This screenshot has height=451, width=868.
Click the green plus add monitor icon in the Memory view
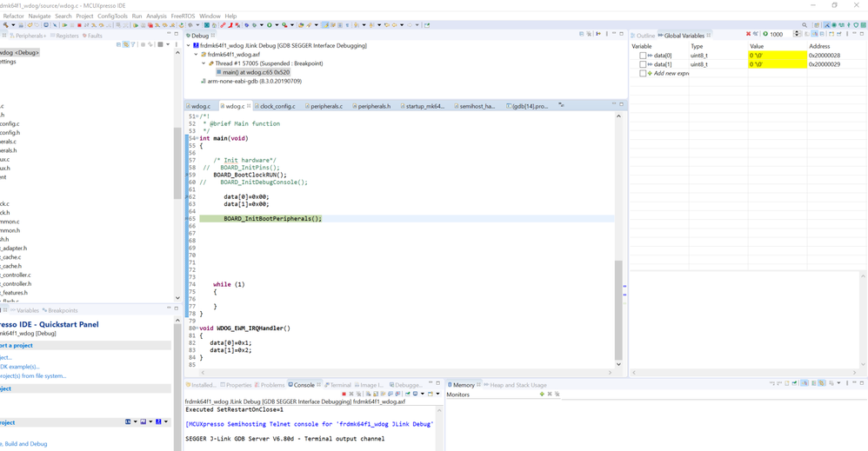coord(542,394)
